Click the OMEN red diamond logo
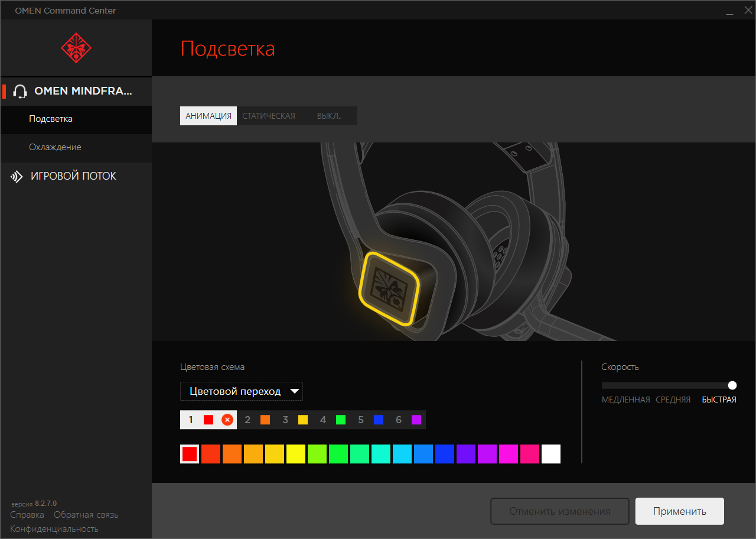Viewport: 756px width, 539px height. click(x=76, y=48)
